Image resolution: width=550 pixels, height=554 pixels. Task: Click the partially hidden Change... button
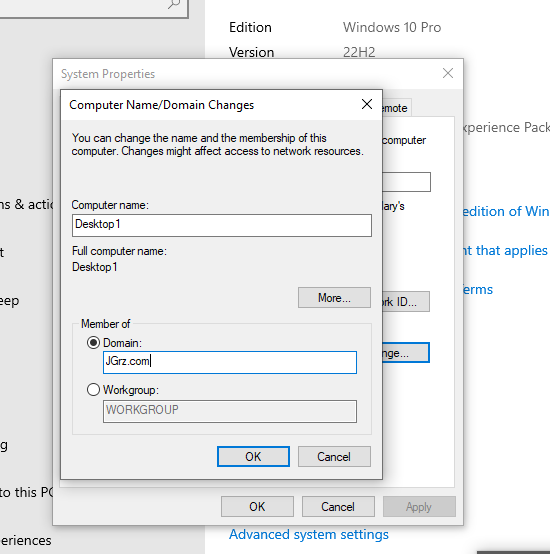(406, 353)
